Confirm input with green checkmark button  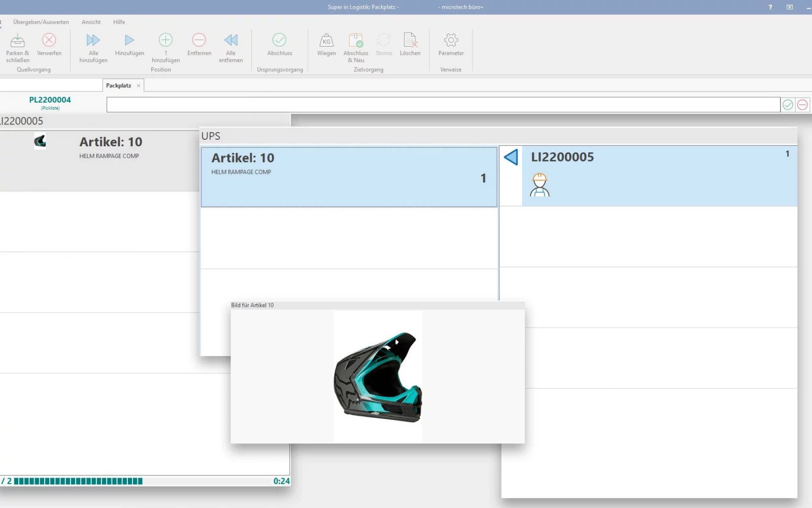tap(788, 105)
